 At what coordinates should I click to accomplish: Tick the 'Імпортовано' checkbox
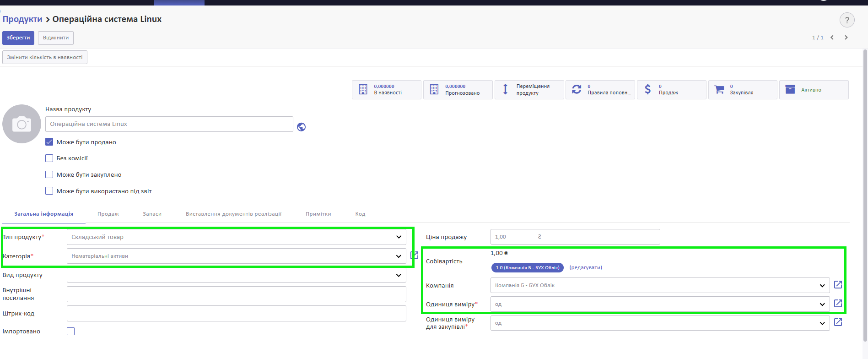(71, 331)
